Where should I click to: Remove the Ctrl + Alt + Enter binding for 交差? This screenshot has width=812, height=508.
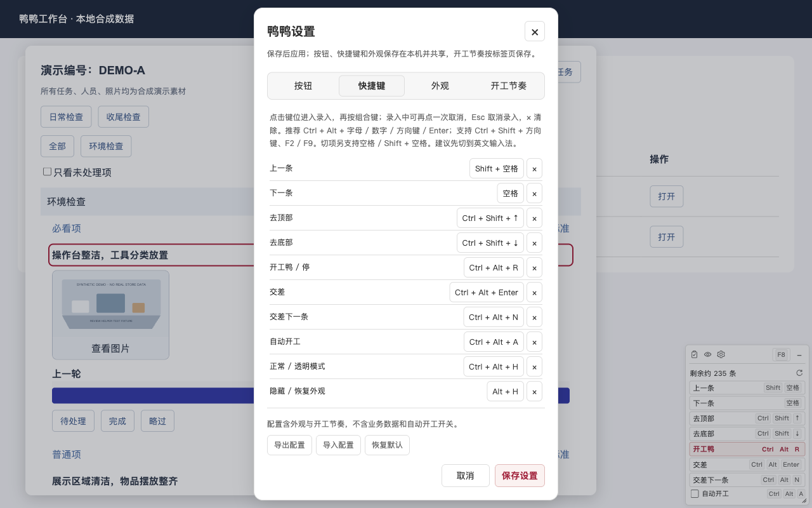pyautogui.click(x=534, y=292)
